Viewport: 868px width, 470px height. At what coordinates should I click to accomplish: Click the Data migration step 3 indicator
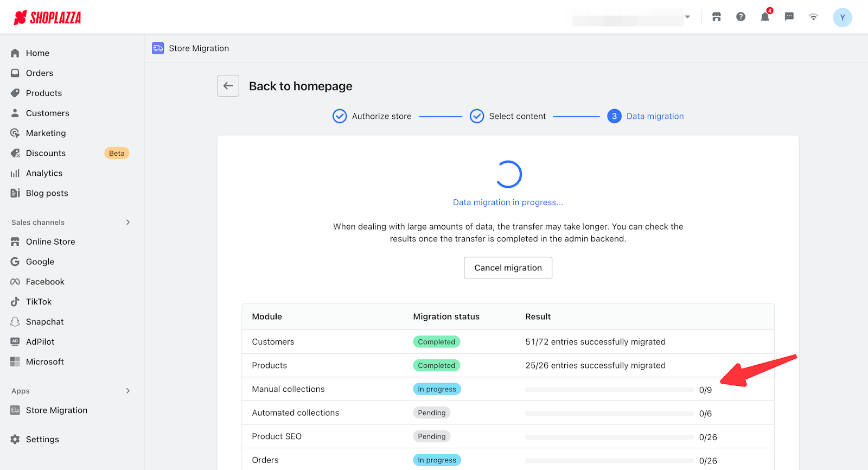[614, 116]
